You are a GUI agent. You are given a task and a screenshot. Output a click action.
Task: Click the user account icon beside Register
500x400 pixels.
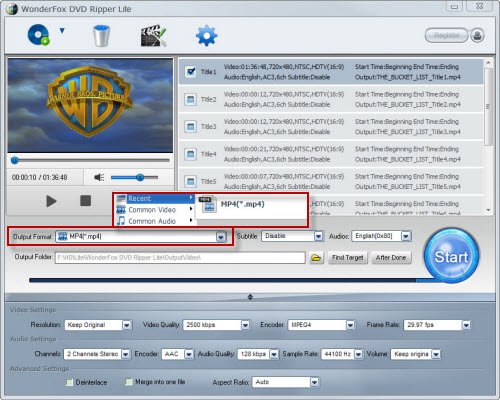477,35
